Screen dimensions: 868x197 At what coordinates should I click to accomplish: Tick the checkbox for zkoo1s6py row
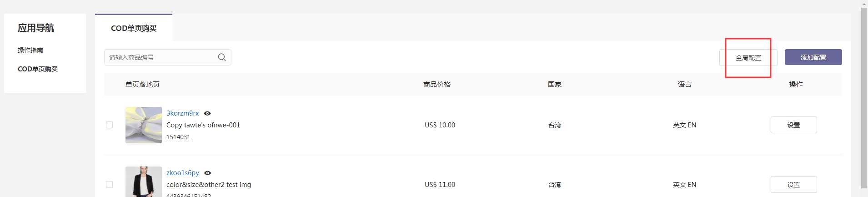[109, 185]
